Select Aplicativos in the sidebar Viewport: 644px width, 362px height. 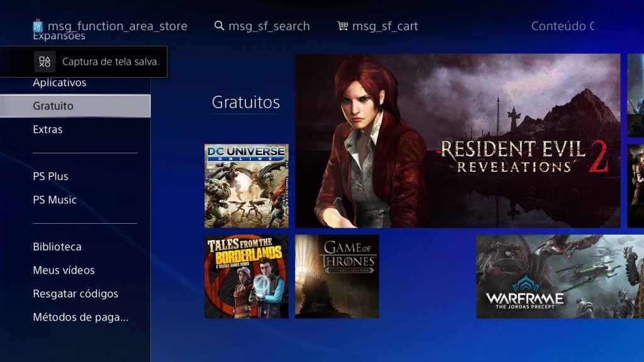coord(60,82)
